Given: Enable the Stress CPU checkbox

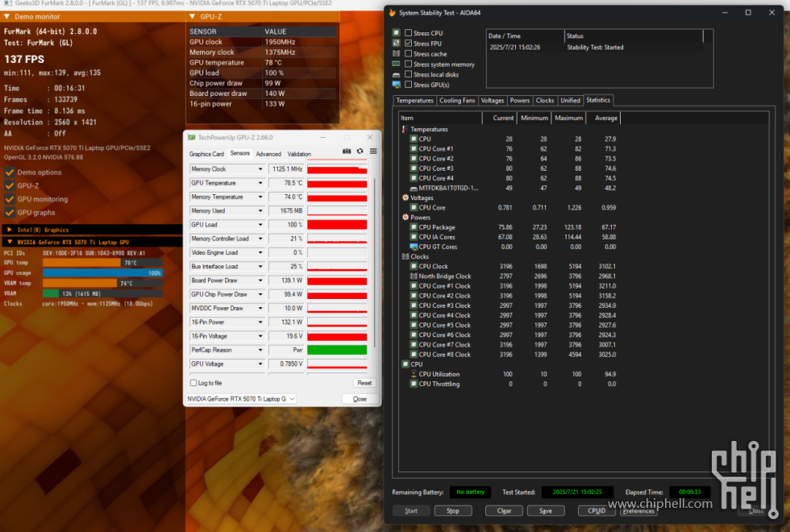Looking at the screenshot, I should tap(408, 33).
